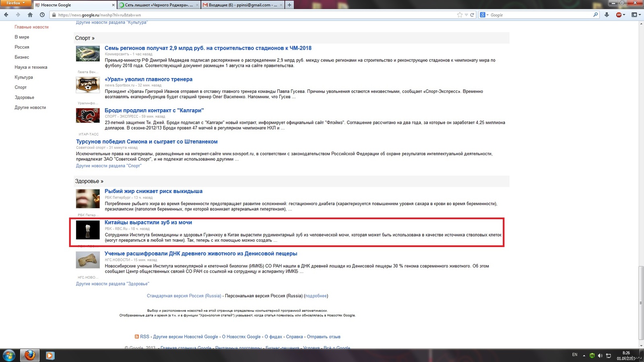Click the tooth thumbnail of the Chinese article
Image resolution: width=644 pixels, height=362 pixels.
88,230
